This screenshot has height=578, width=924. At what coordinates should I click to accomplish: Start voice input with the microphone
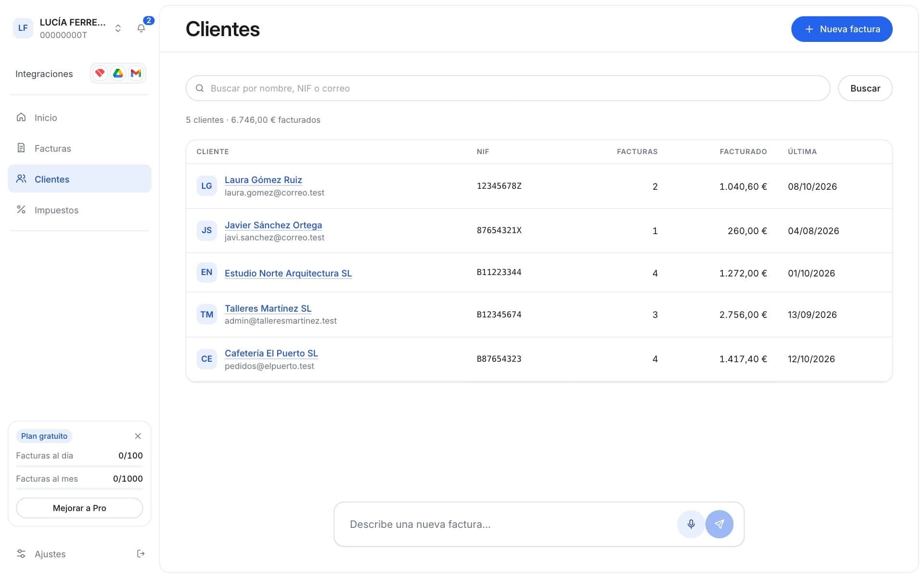point(691,524)
